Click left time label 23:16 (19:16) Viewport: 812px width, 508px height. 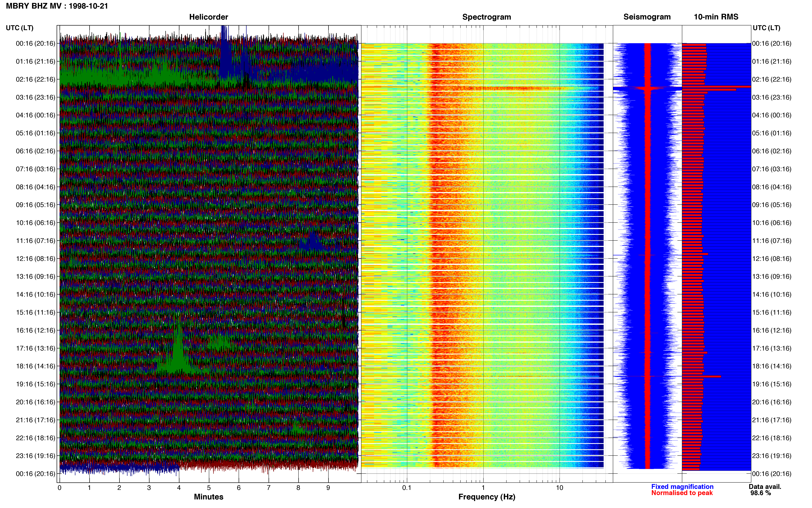(x=36, y=456)
